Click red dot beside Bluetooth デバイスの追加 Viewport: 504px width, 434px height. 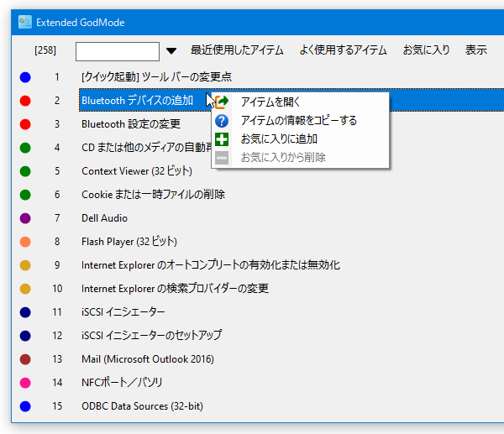25,101
